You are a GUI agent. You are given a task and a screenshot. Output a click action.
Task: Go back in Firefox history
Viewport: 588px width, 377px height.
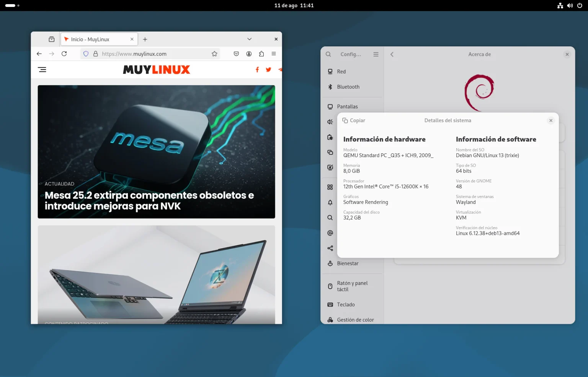click(39, 54)
